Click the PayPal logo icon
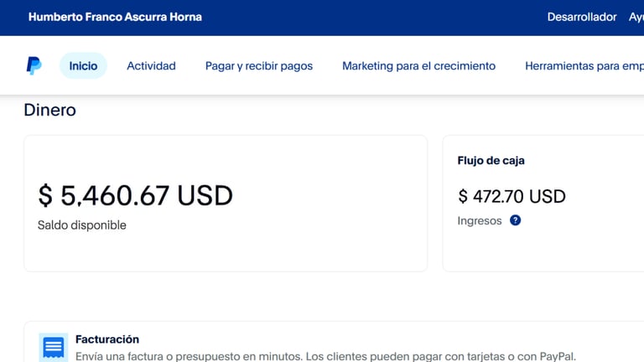The width and height of the screenshot is (644, 362). [34, 65]
